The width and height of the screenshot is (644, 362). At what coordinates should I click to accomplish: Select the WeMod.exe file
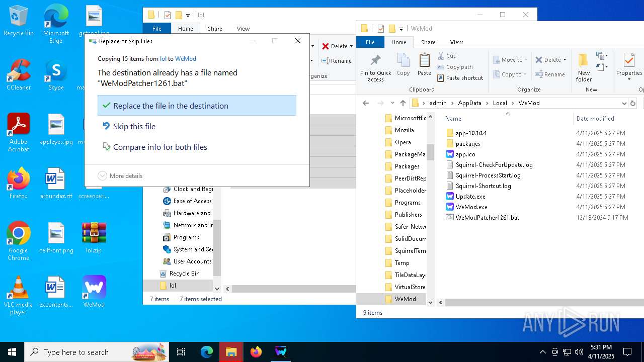coord(471,207)
